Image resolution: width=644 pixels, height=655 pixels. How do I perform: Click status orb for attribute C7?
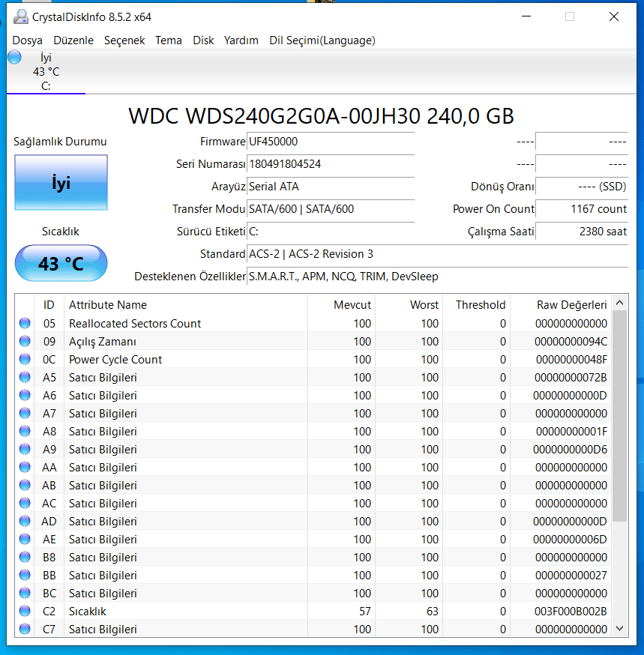[25, 628]
